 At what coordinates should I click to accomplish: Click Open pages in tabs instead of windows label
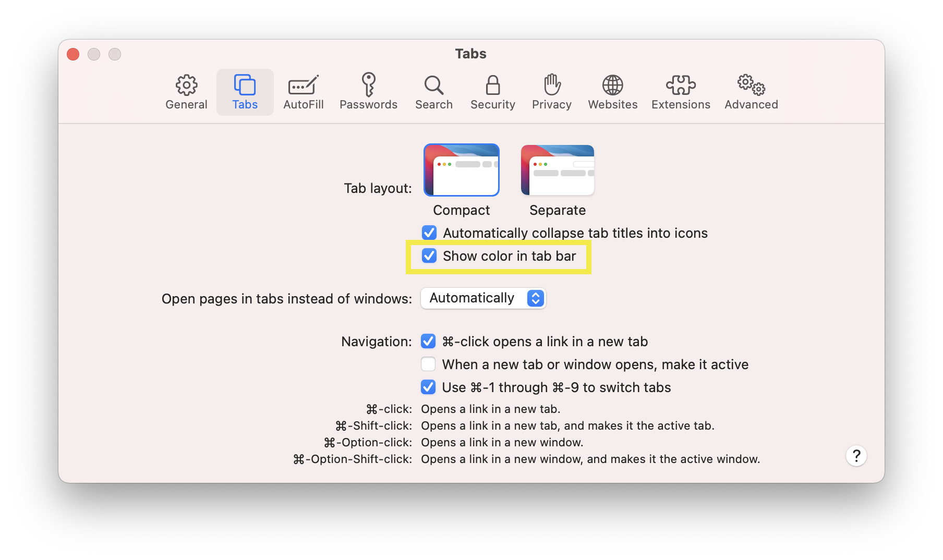click(x=287, y=299)
